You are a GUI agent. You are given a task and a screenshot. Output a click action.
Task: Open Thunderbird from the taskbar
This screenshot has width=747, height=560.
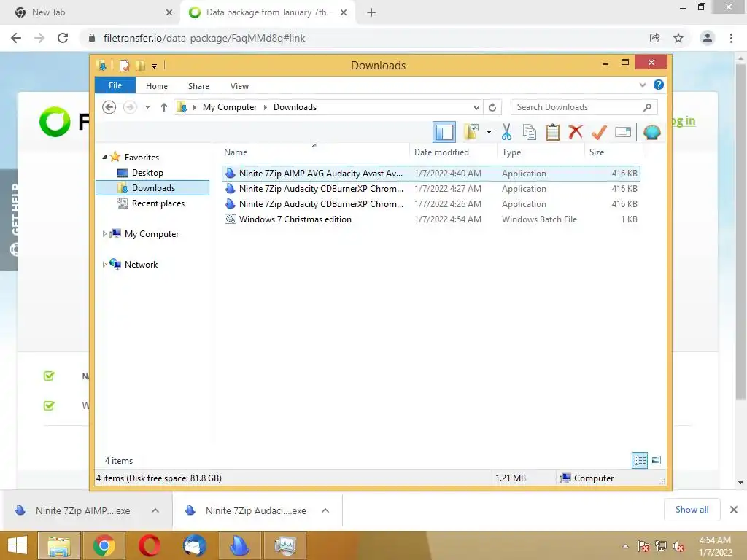tap(195, 545)
